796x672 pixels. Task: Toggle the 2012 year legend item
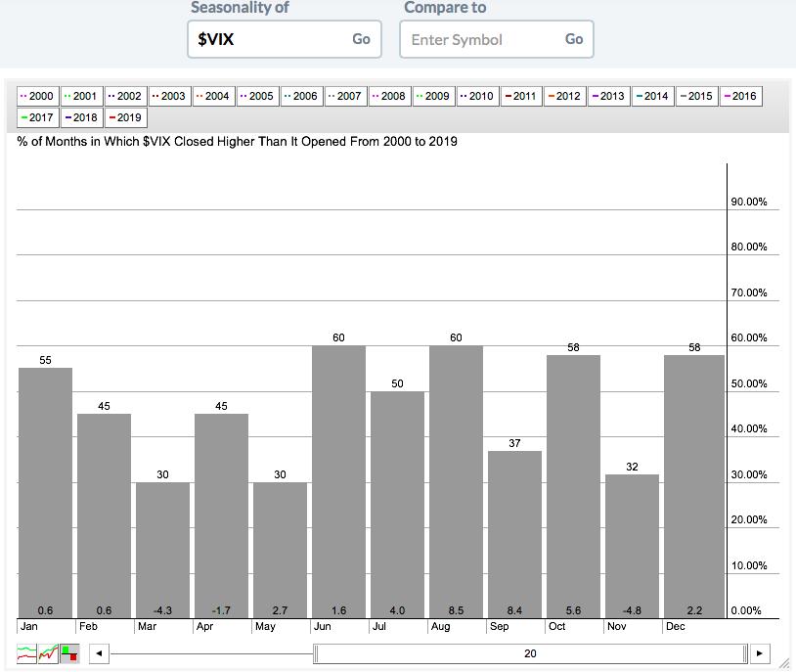click(564, 96)
